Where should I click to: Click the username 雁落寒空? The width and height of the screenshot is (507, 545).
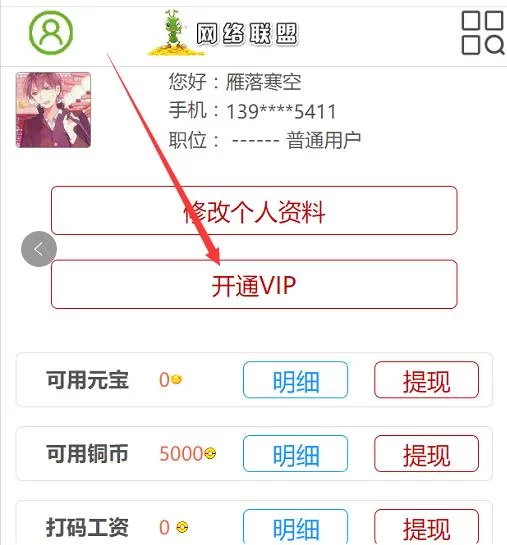[264, 82]
